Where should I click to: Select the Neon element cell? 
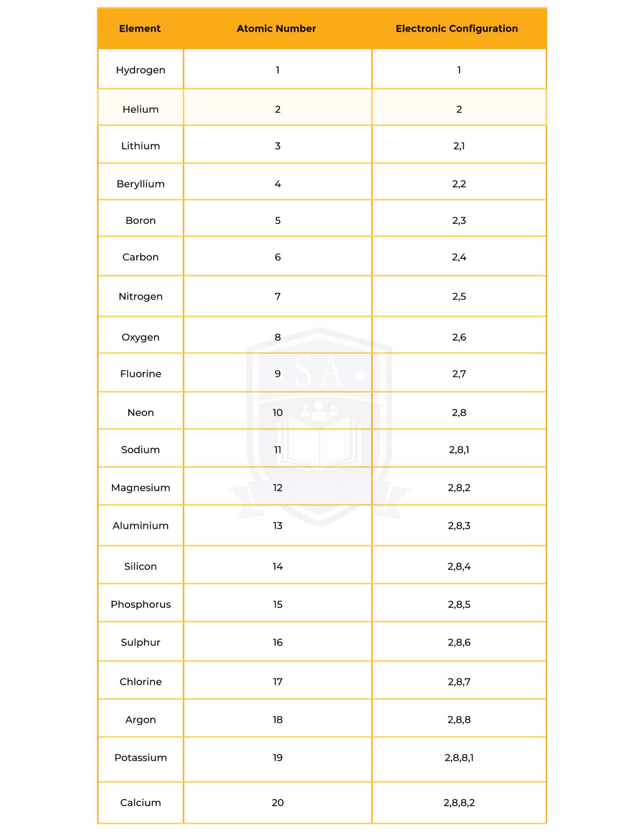pyautogui.click(x=141, y=413)
